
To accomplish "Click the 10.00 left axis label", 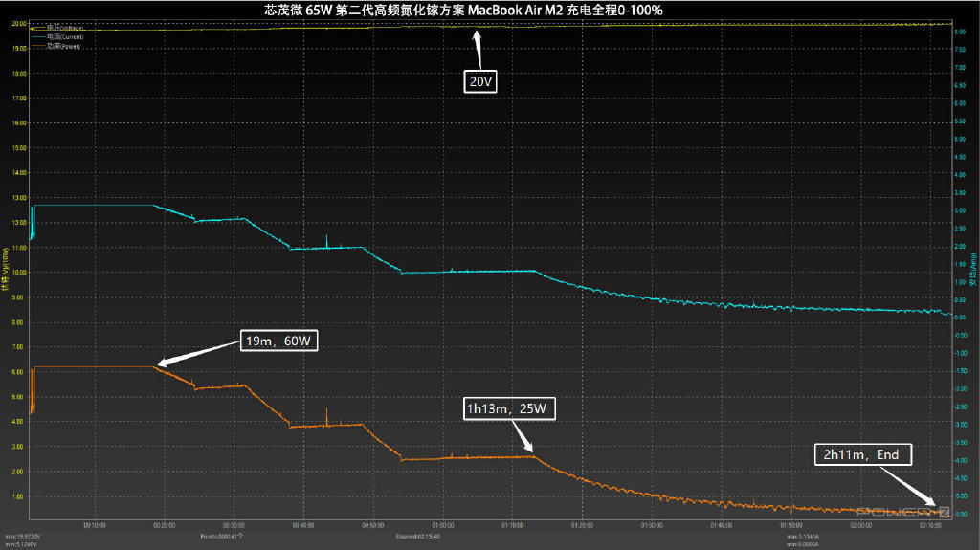I will click(18, 273).
